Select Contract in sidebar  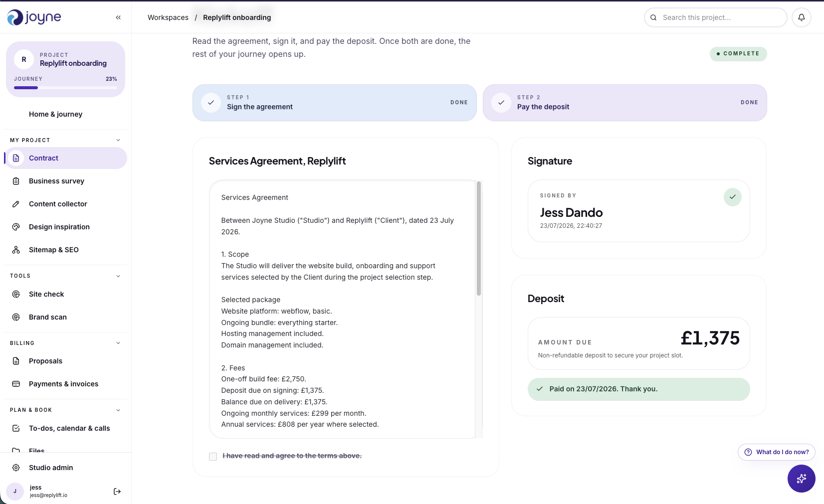(65, 158)
